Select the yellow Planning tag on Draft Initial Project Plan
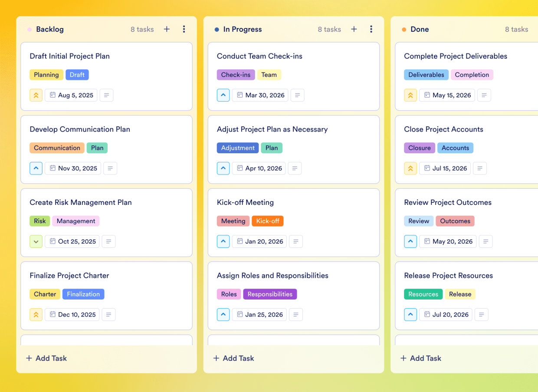The width and height of the screenshot is (538, 392). click(46, 75)
